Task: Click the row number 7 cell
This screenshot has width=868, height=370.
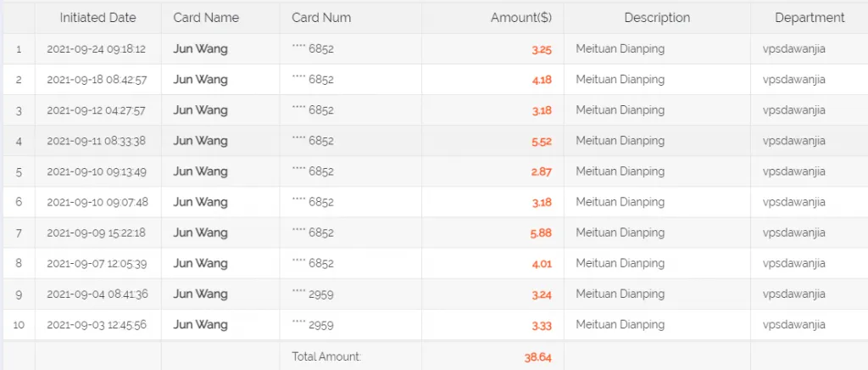Action: [19, 233]
